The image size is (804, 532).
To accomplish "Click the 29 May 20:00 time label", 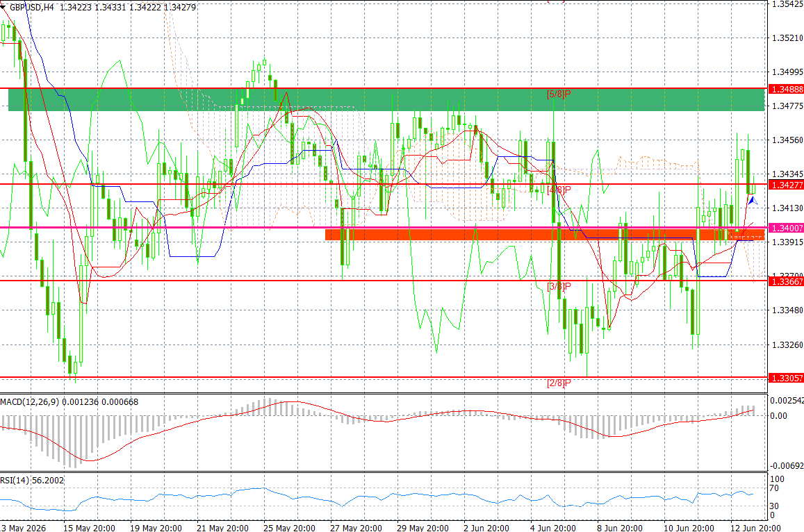I will [422, 528].
